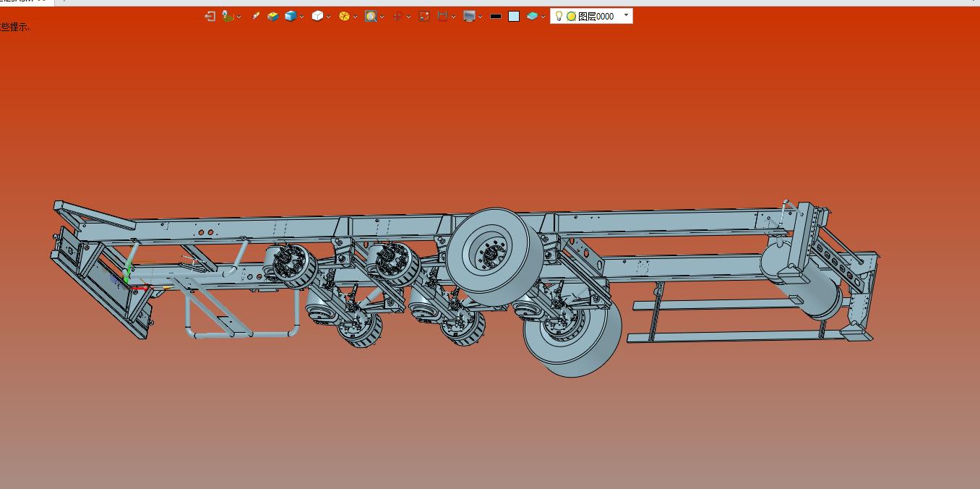Expand the orange sphere icon's dropdown arrow
The image size is (980, 489).
click(356, 17)
